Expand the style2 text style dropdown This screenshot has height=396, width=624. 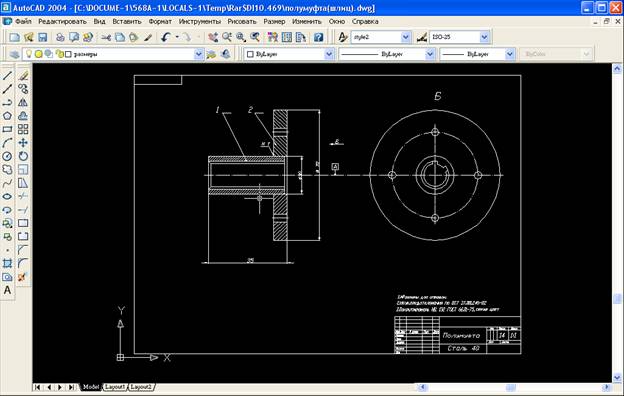click(x=405, y=37)
